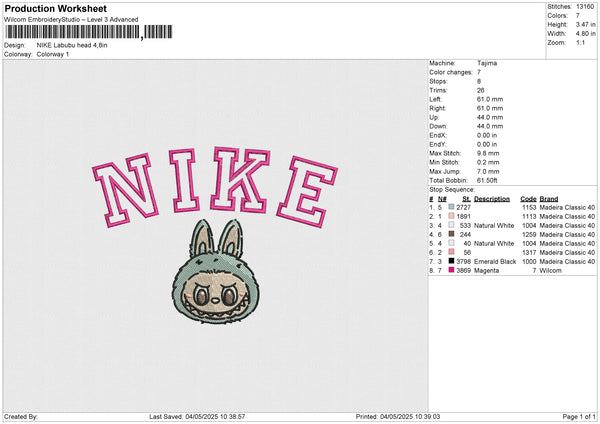
Task: Select design name "NIKE Labubu head 4,8in"
Action: pos(72,45)
